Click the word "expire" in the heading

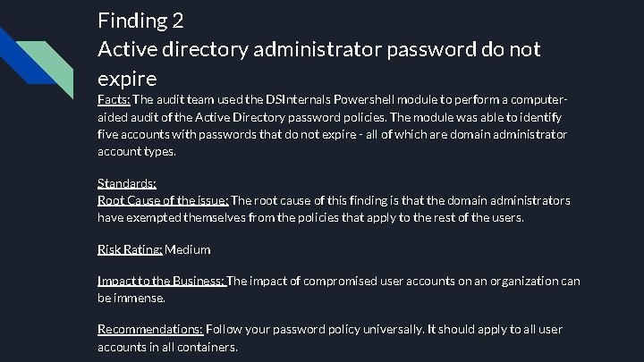point(127,79)
